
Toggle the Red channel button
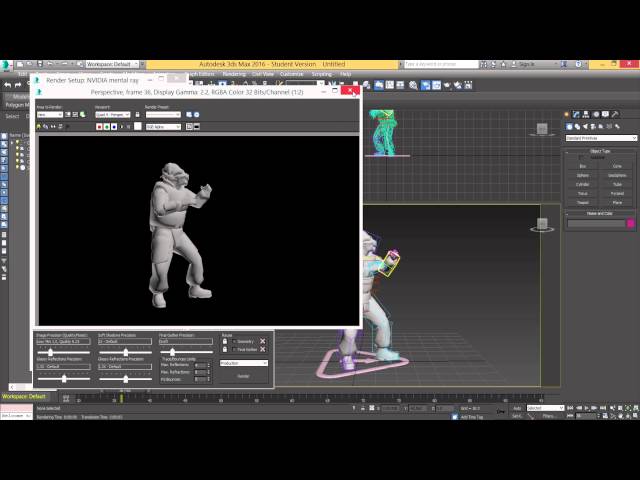tap(99, 127)
